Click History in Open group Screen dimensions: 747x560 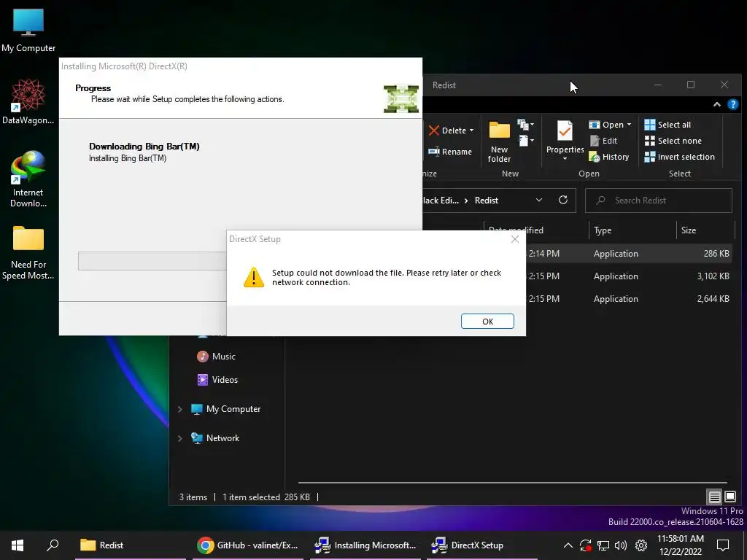point(609,157)
